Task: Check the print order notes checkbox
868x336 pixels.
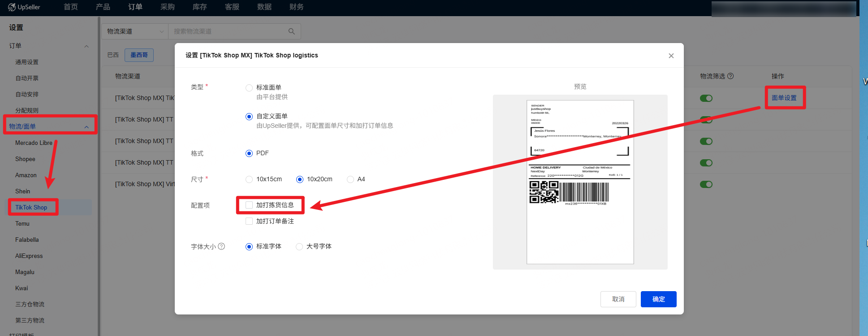Action: 249,221
